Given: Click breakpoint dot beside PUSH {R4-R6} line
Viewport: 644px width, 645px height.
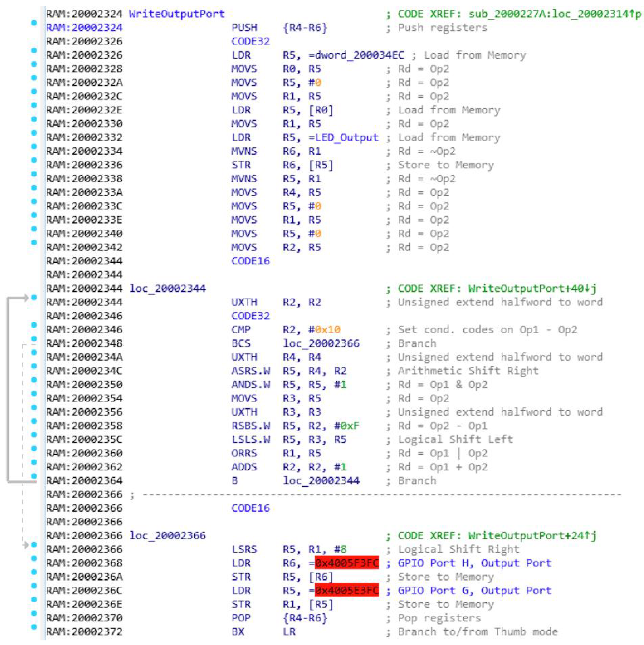Looking at the screenshot, I should 34,23.
